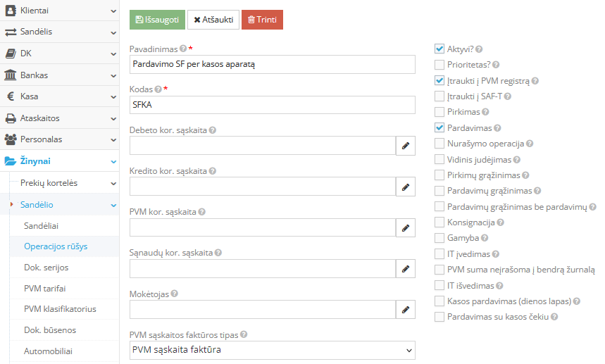The width and height of the screenshot is (605, 364).
Task: Click pencil icon beside Mokėtojas field
Action: click(x=405, y=310)
